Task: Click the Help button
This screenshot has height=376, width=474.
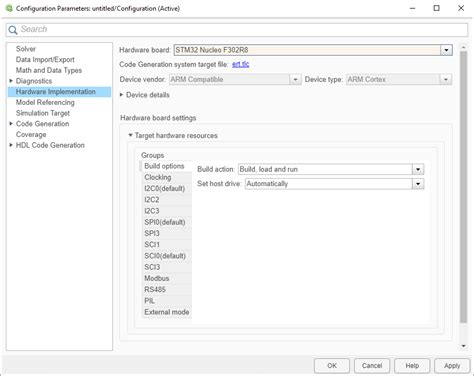Action: coord(412,366)
